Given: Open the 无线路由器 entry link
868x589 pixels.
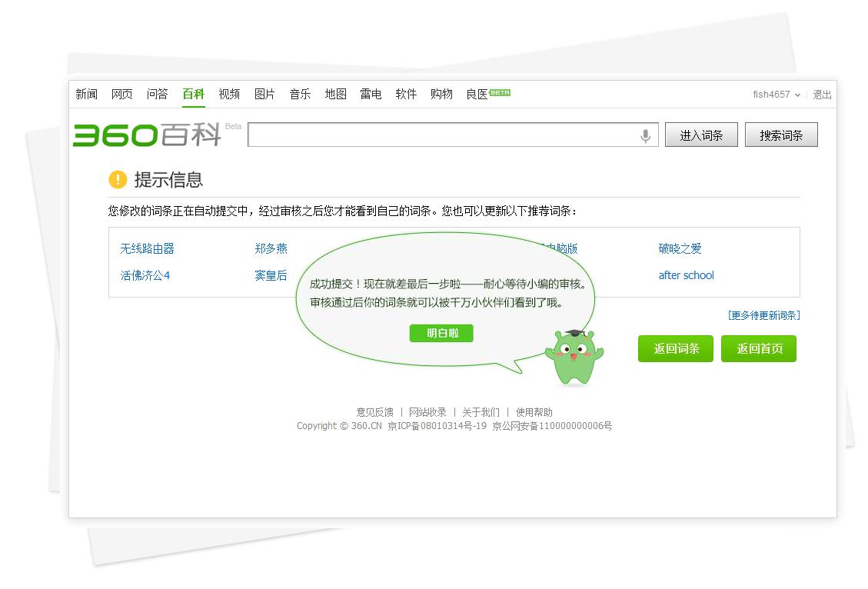Looking at the screenshot, I should [x=148, y=248].
